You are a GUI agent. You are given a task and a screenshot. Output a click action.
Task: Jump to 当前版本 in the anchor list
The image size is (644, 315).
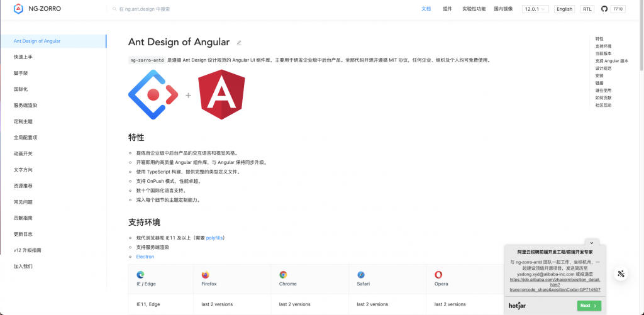point(603,54)
